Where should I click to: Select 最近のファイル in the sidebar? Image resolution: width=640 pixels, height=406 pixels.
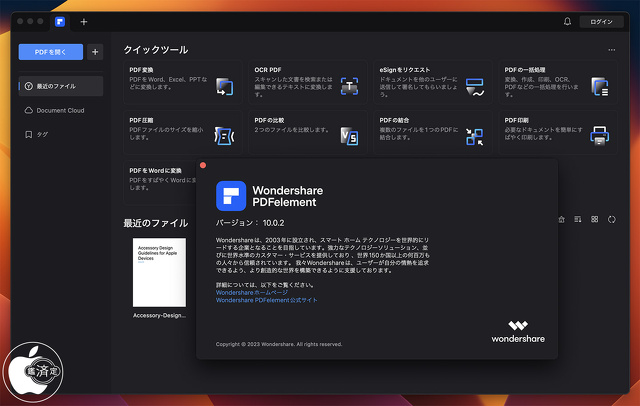pos(61,86)
